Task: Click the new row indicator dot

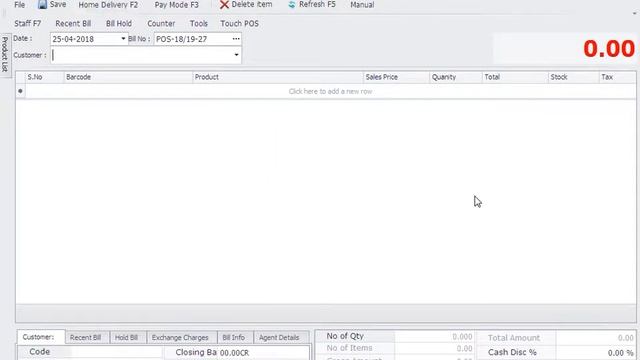Action: 20,91
